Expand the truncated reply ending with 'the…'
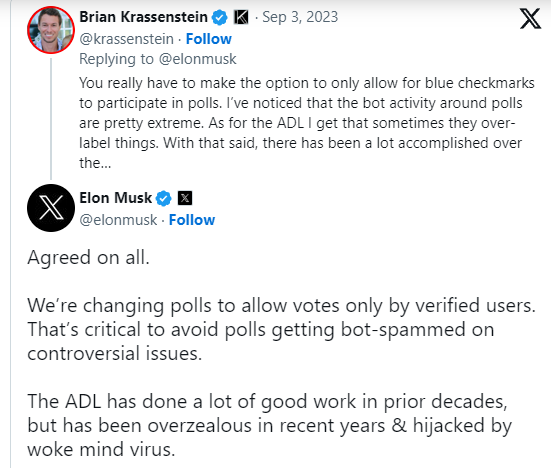Image resolution: width=551 pixels, height=468 pixels. (95, 163)
